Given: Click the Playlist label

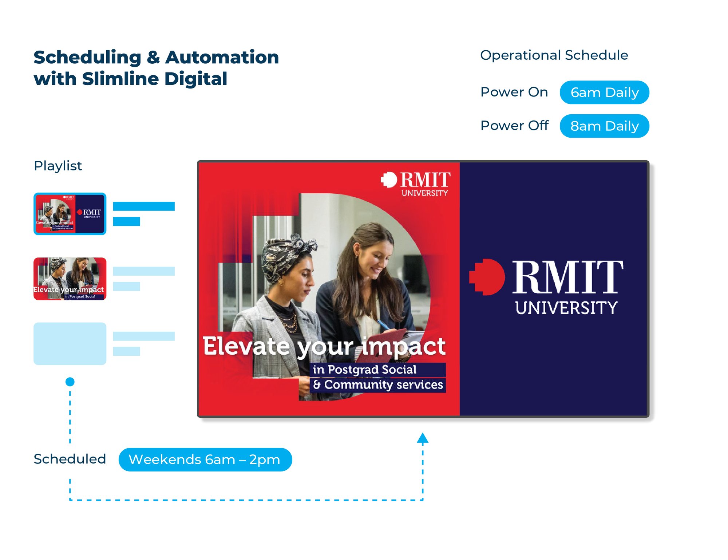Looking at the screenshot, I should (x=58, y=166).
